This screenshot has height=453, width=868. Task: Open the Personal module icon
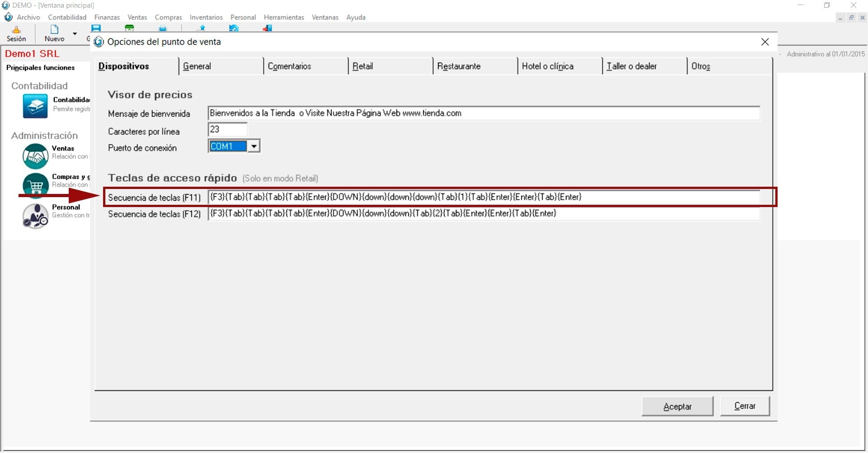point(35,216)
